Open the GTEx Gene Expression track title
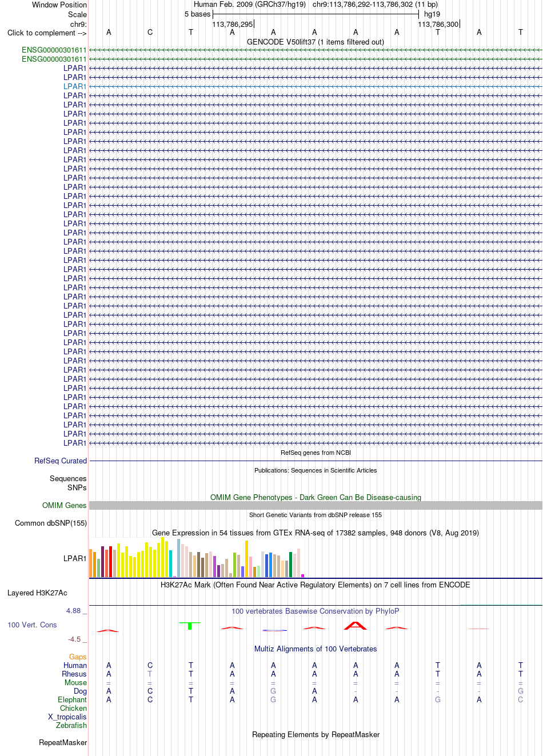This screenshot has width=543, height=756. (316, 533)
